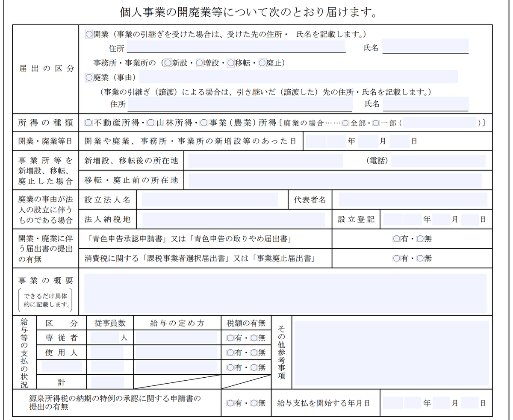Pick 不動産所得 as income type

click(88, 123)
